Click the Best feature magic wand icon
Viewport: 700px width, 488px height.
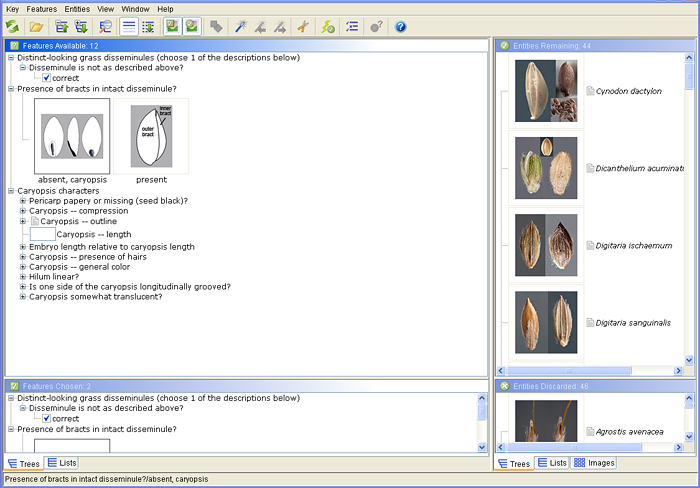[241, 27]
